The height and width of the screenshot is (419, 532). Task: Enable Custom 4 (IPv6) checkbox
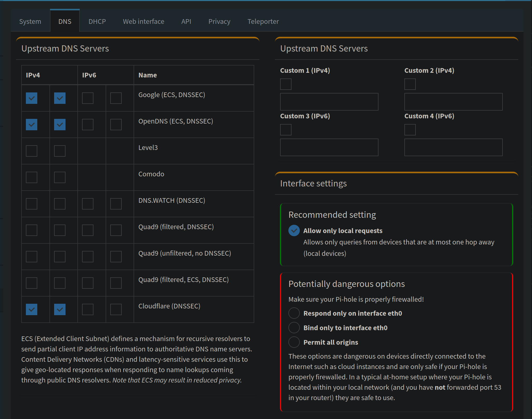(410, 130)
